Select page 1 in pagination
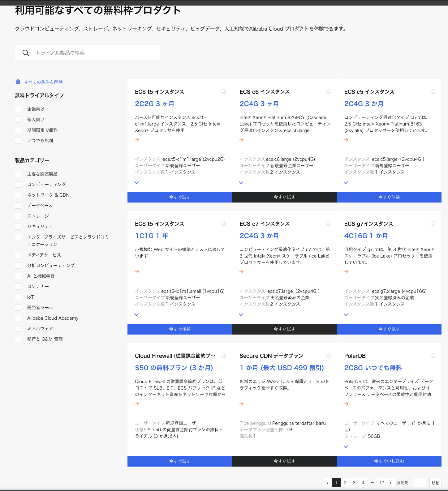448x491 pixels. (x=336, y=483)
